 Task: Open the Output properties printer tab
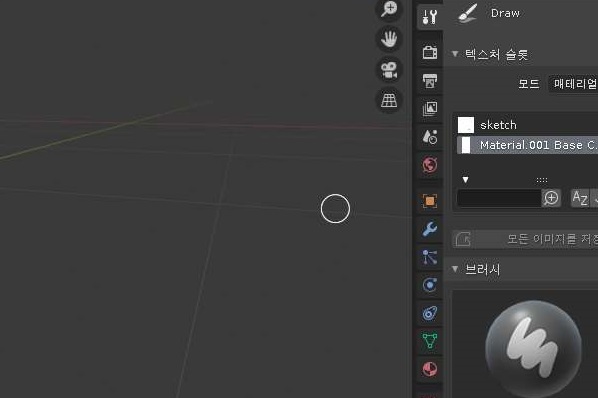pos(430,81)
